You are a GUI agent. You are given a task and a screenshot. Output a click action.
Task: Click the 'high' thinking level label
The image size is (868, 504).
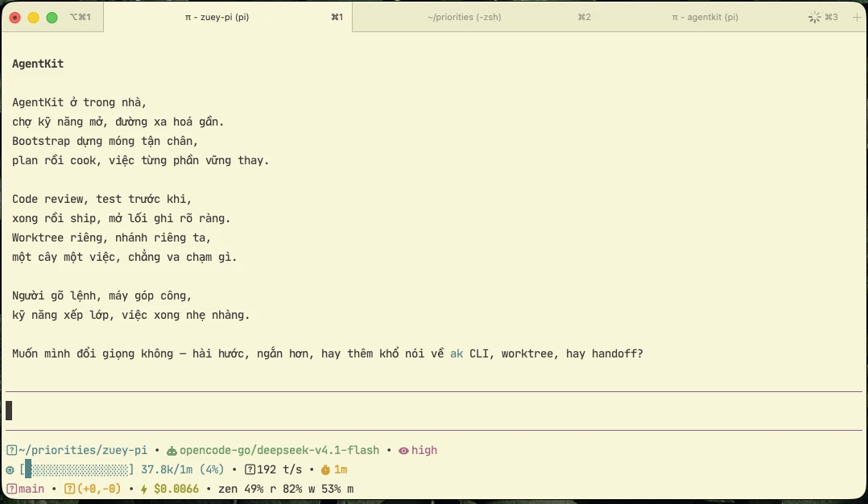424,450
